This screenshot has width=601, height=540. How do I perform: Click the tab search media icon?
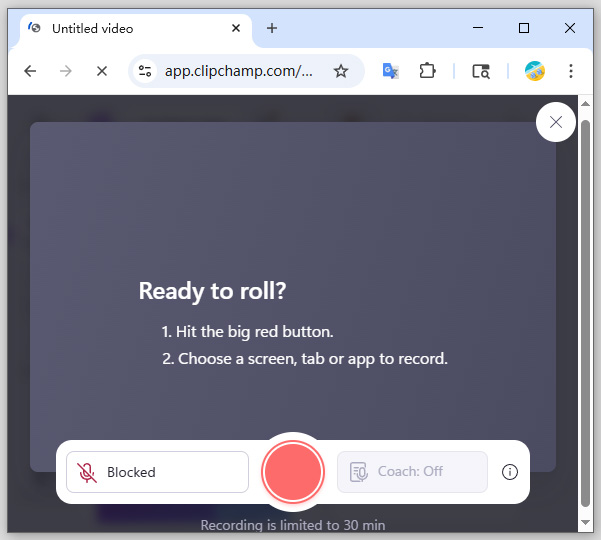point(481,71)
